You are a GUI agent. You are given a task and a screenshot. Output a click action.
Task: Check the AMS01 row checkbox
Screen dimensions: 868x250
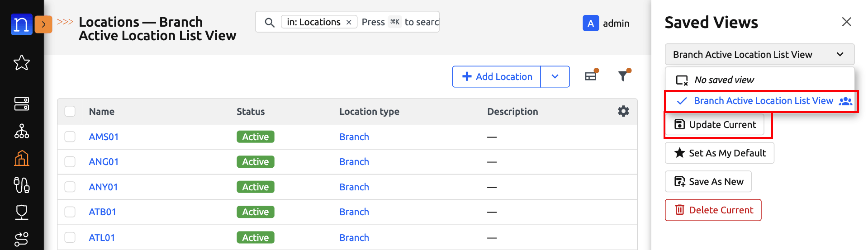[70, 137]
